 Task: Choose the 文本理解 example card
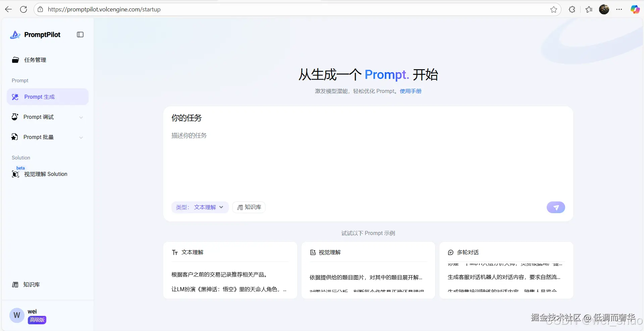click(x=230, y=270)
